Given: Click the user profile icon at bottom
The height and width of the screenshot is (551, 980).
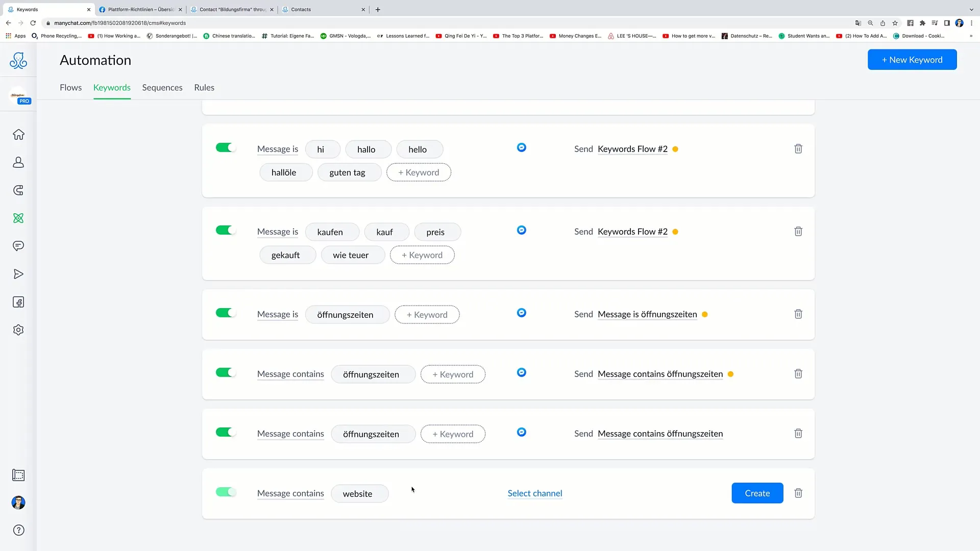Looking at the screenshot, I should tap(18, 503).
